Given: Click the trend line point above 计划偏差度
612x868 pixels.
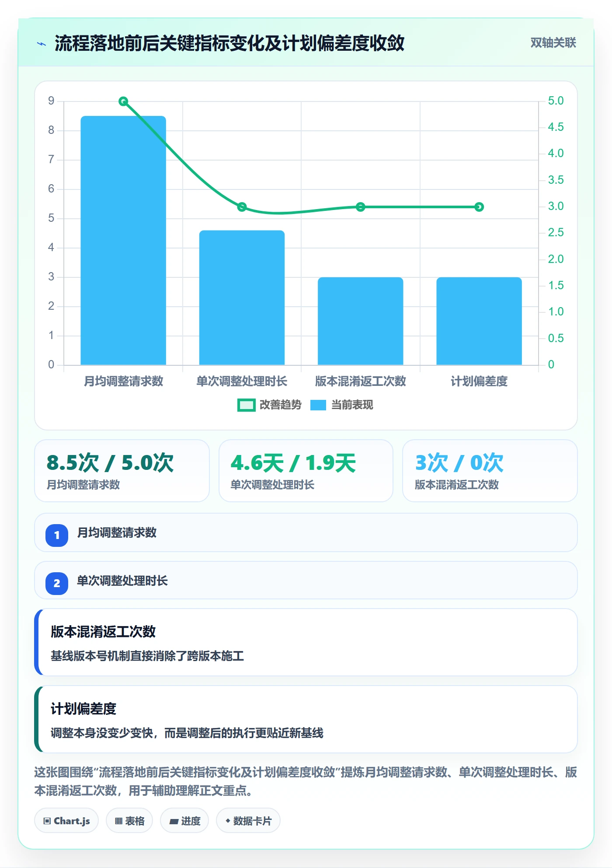Looking at the screenshot, I should [479, 207].
